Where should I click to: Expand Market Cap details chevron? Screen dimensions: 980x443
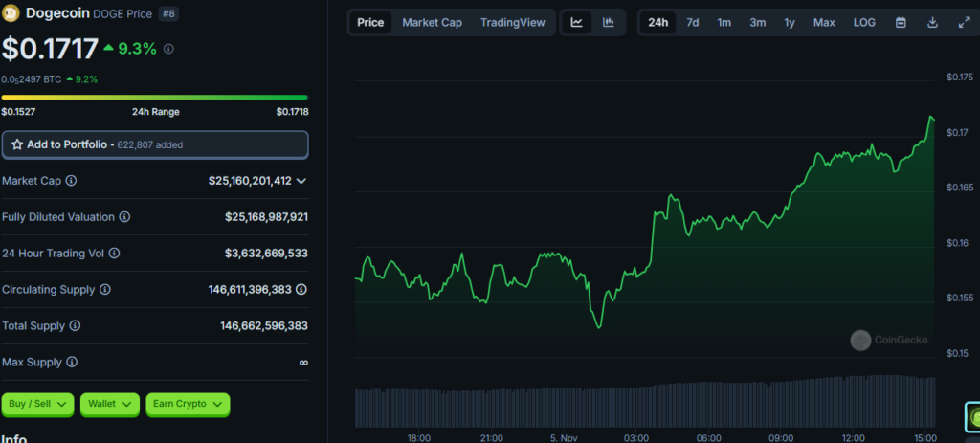(301, 181)
